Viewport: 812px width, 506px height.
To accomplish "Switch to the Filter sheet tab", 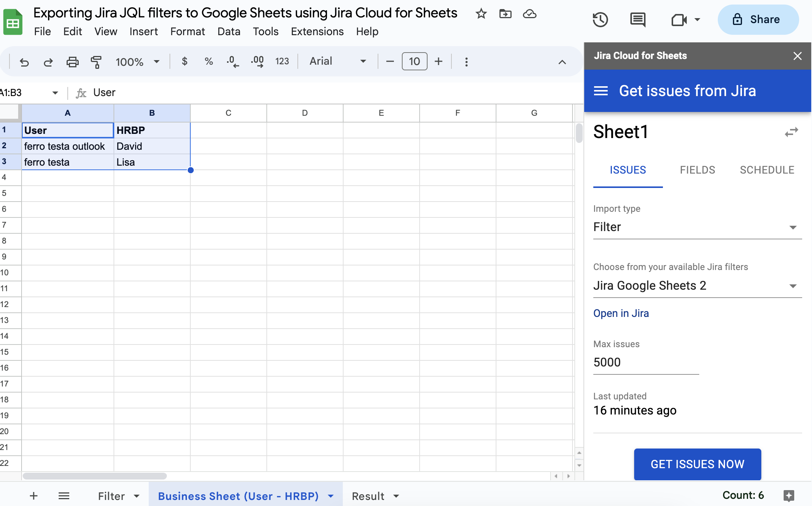I will [111, 496].
